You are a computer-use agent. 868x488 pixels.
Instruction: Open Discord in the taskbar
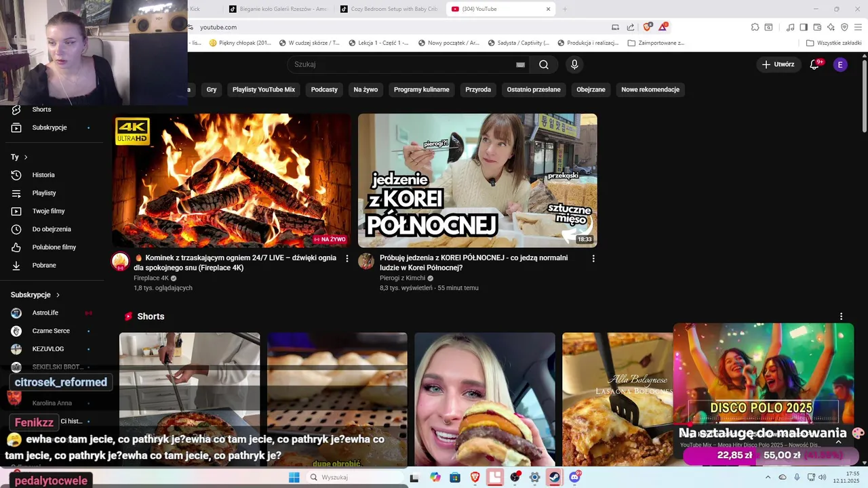click(575, 477)
